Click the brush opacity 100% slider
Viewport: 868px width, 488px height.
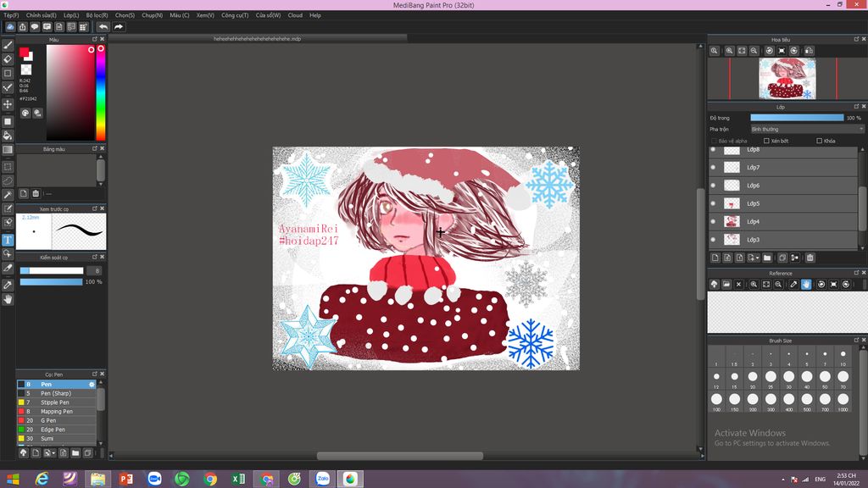52,281
